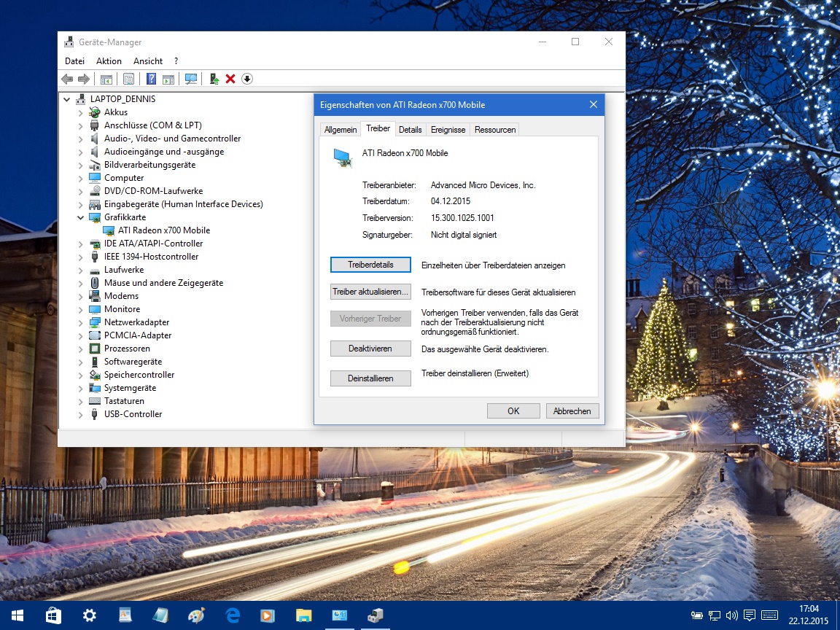Select Bildverarbeitungsgeräte in the tree

pos(149,165)
